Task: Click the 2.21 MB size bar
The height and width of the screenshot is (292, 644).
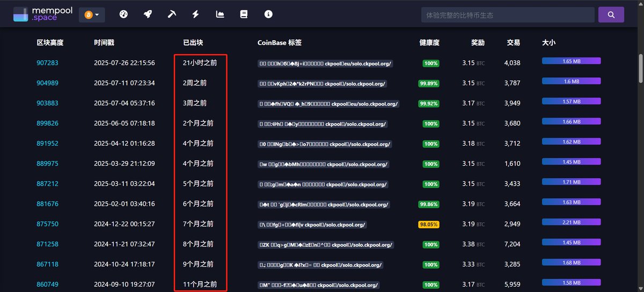Action: [x=571, y=222]
